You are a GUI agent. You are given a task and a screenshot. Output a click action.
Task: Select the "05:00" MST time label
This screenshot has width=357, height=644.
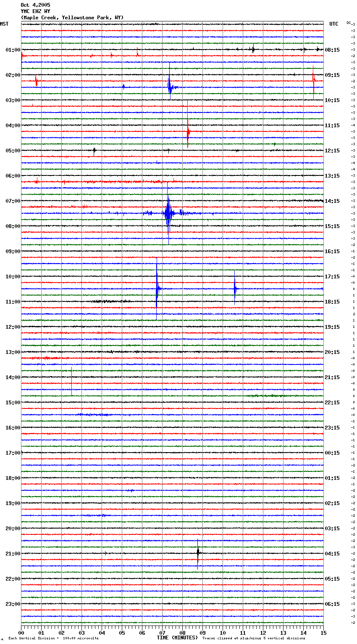tap(13, 151)
